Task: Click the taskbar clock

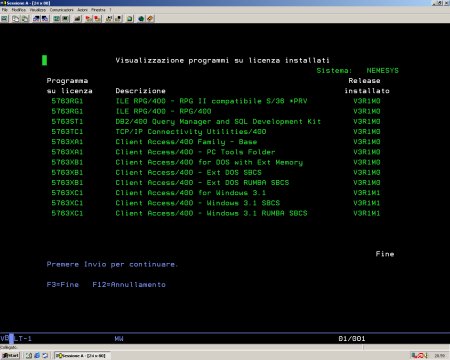Action: coord(440,356)
